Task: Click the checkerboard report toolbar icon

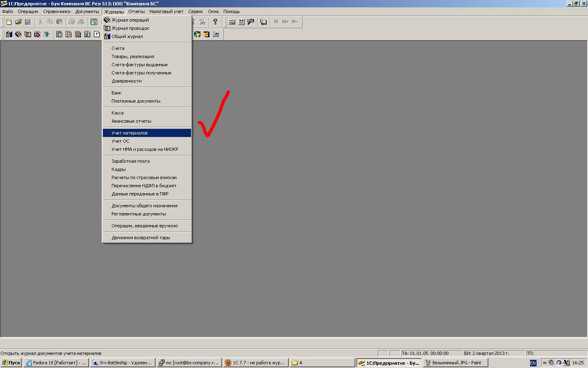Action: tap(78, 34)
